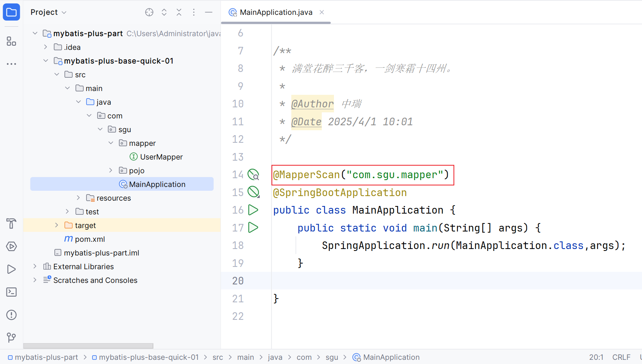Select the MainApplication.java editor tab
Image resolution: width=642 pixels, height=364 pixels.
[276, 12]
